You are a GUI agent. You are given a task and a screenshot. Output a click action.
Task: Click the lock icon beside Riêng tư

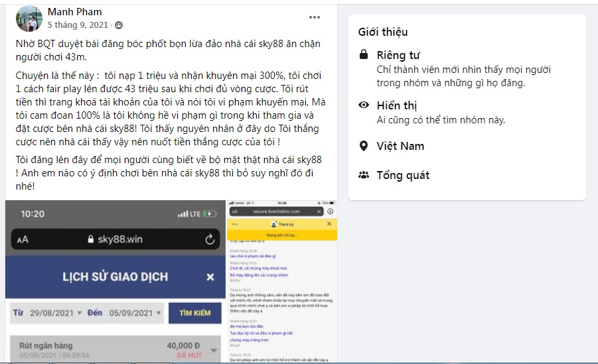coord(364,54)
